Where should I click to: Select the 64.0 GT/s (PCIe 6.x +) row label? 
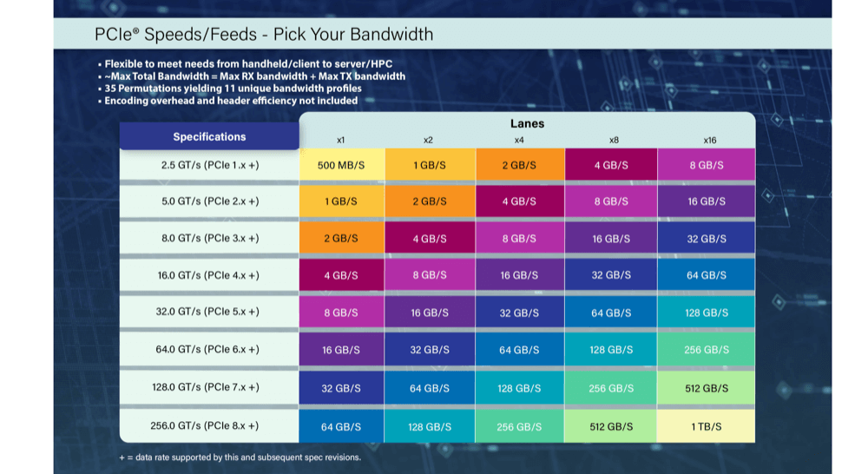pos(209,350)
